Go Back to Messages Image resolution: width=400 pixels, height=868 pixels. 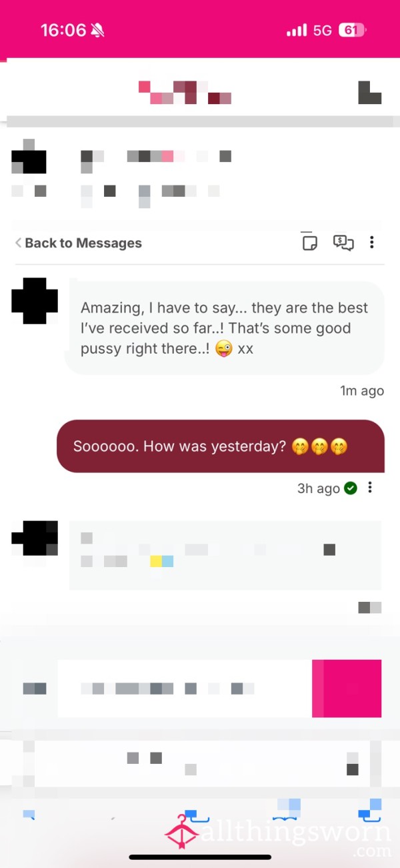coord(78,243)
